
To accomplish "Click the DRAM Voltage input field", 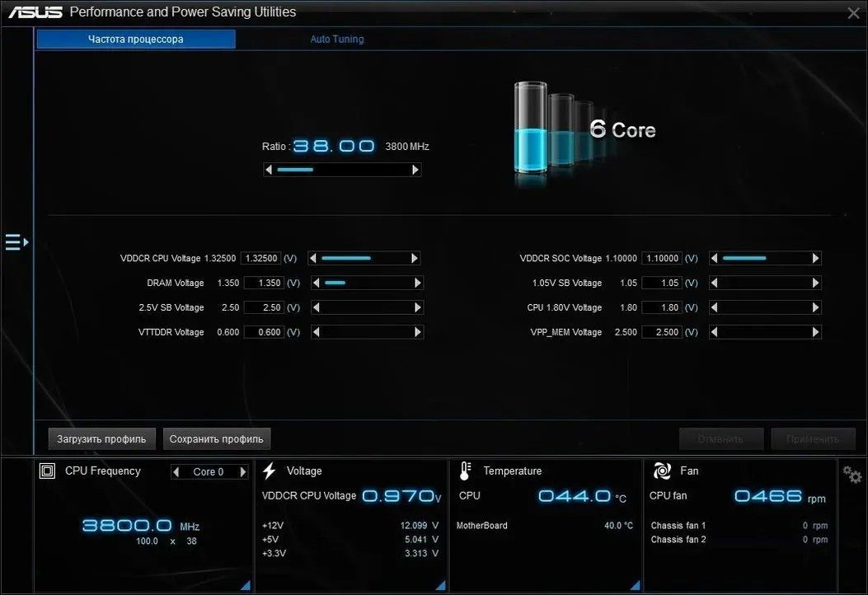I will click(x=262, y=283).
